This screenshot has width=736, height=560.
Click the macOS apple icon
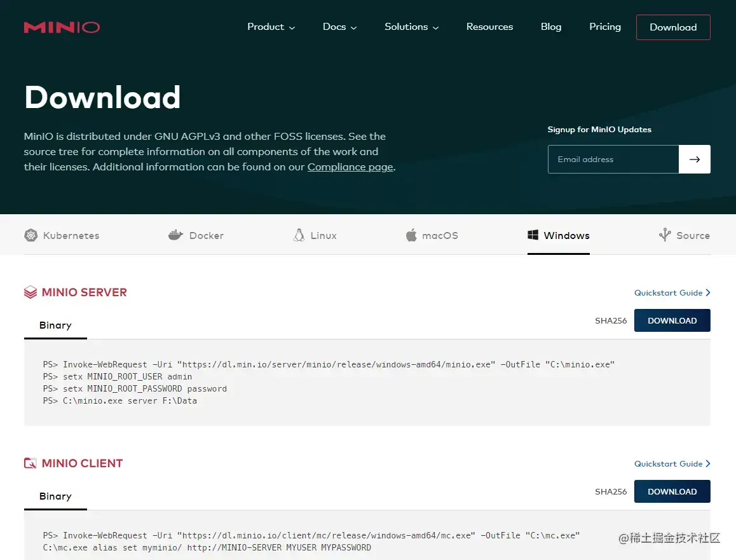point(411,235)
